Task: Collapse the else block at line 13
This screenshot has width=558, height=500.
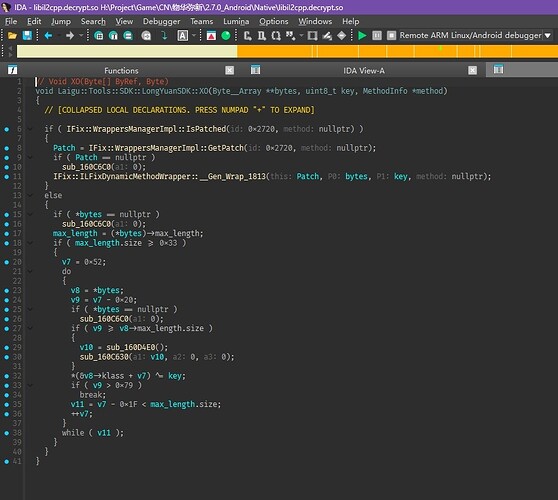Action: (x=30, y=195)
